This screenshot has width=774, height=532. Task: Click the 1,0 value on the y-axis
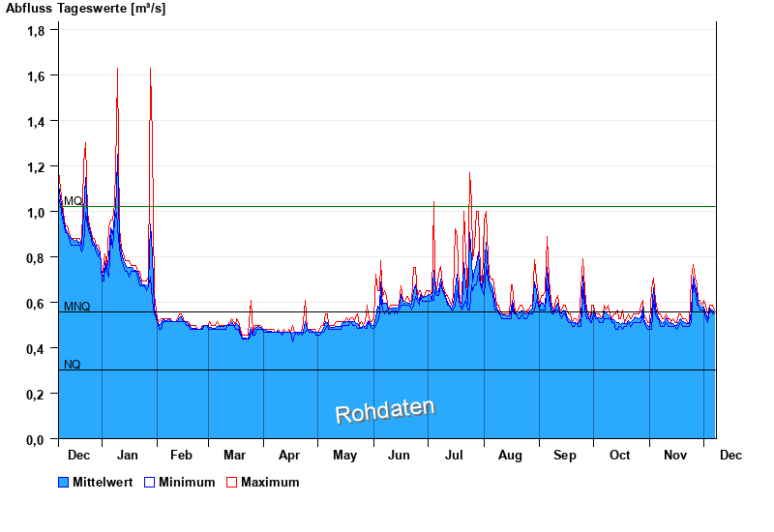coord(37,213)
